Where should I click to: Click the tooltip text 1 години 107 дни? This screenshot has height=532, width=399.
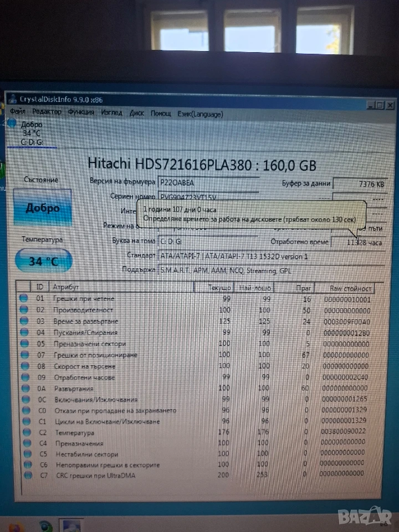pyautogui.click(x=180, y=209)
